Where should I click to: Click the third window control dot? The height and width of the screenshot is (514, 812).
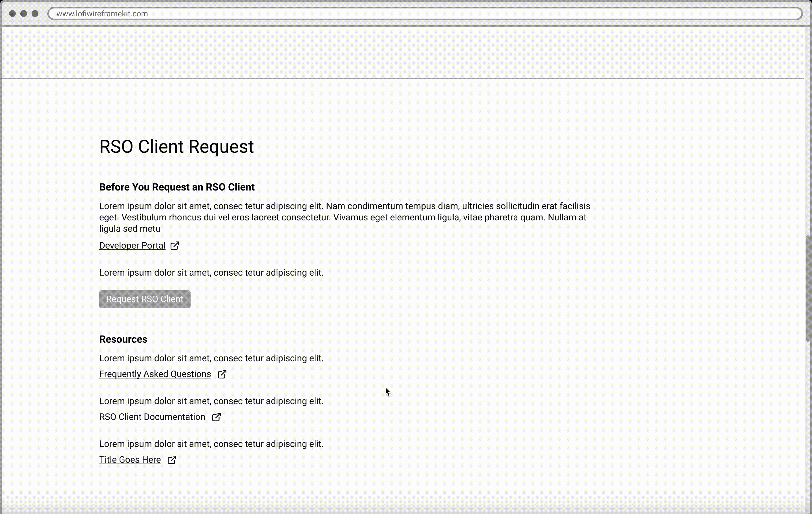coord(35,14)
